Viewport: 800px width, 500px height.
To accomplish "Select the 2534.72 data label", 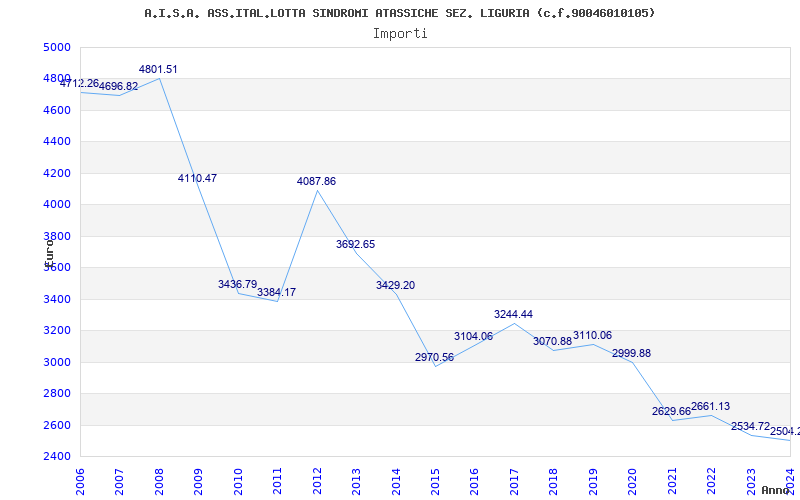I will coord(751,427).
